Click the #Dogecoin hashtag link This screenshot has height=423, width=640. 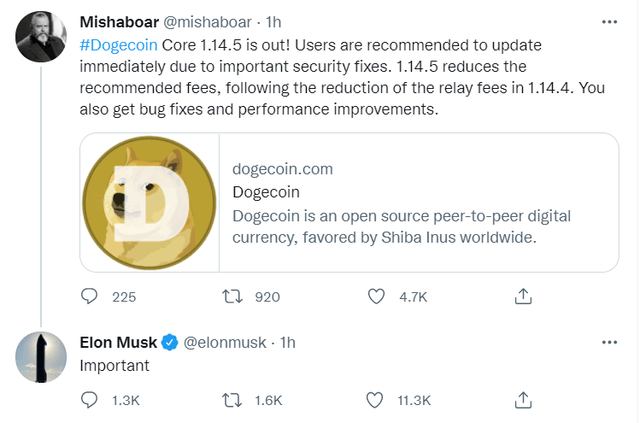[116, 47]
